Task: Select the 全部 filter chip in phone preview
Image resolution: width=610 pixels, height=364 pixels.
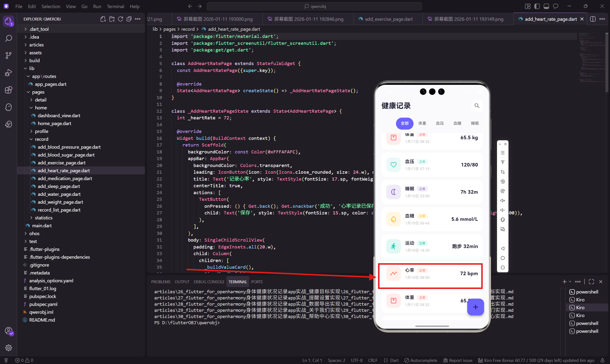Action: 405,123
